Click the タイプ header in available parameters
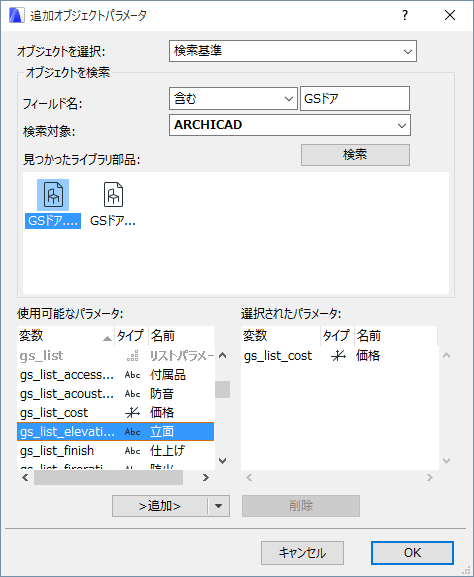 131,336
